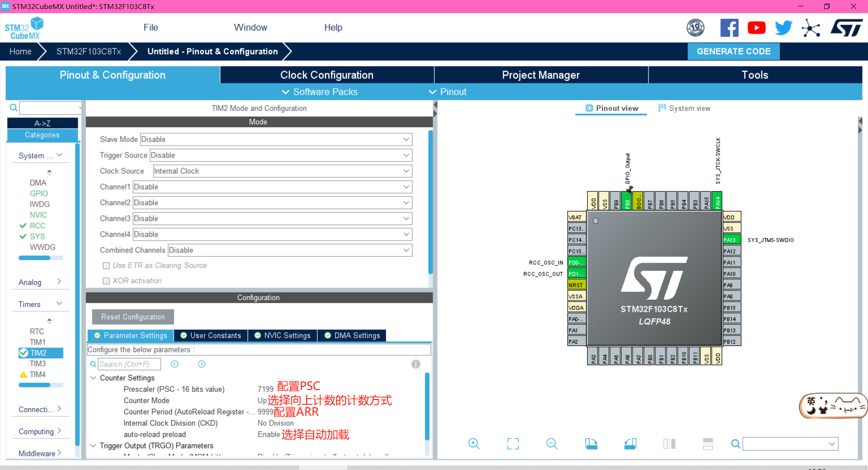This screenshot has height=470, width=868.
Task: Toggle split vertical view icon
Action: point(669,444)
